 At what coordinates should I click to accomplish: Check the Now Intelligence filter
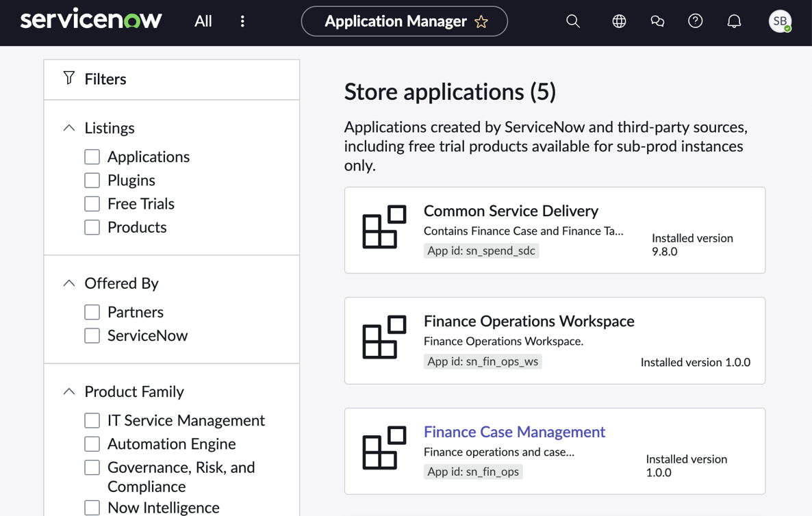[x=92, y=508]
